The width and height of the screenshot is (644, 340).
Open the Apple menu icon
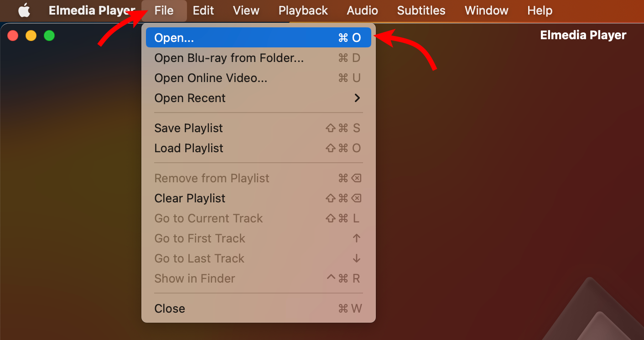pos(24,10)
